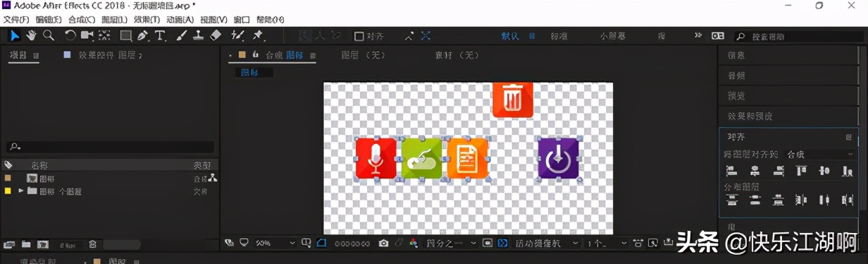Select the Hand tool
This screenshot has height=264, width=868.
click(32, 35)
